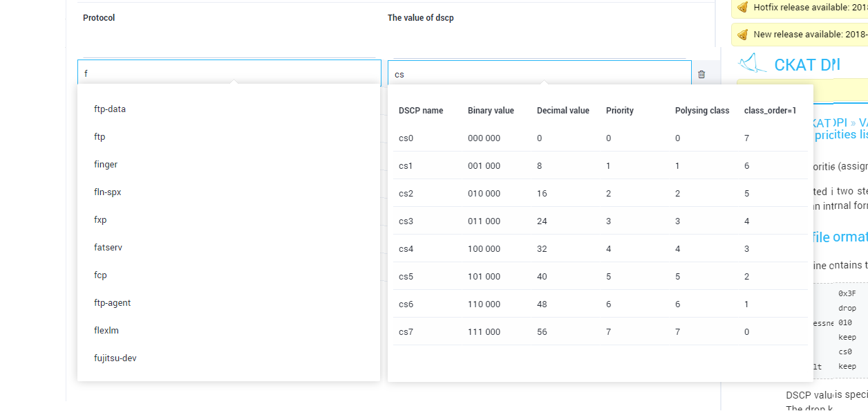Pick fln-spx protocol option
Image resolution: width=868 pixels, height=411 pixels.
108,192
